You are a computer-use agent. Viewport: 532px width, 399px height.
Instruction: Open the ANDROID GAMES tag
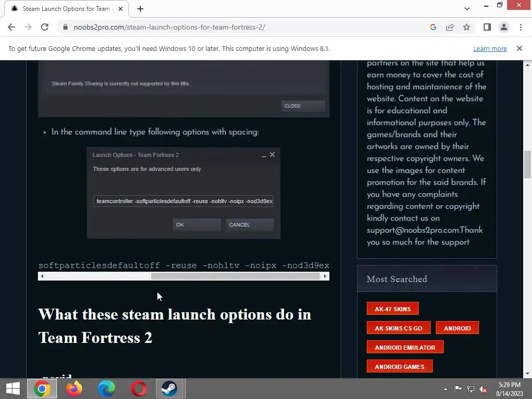point(400,366)
